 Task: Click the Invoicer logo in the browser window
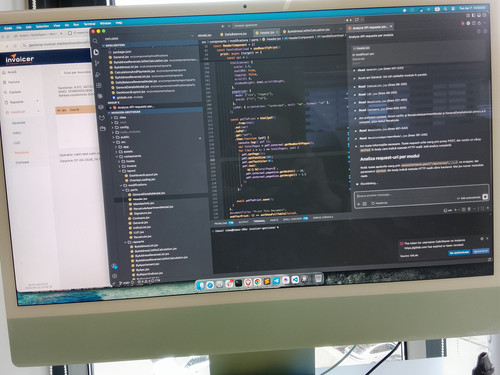20,59
